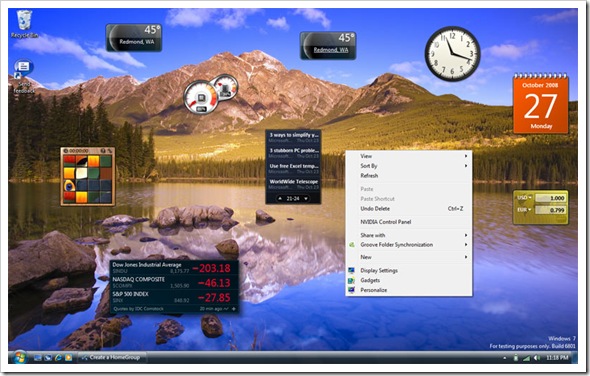Click the large CPU meter gauge gadget

pos(201,97)
